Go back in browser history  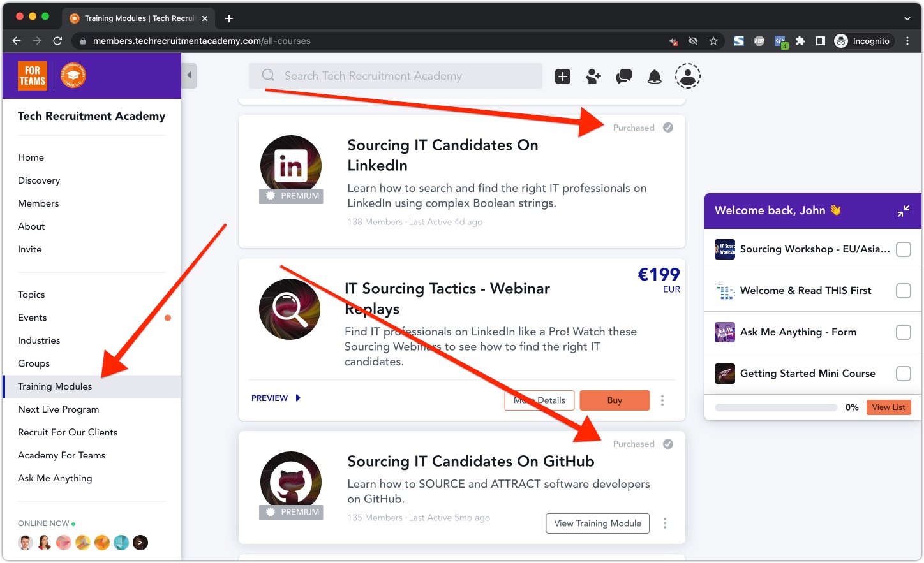click(17, 41)
